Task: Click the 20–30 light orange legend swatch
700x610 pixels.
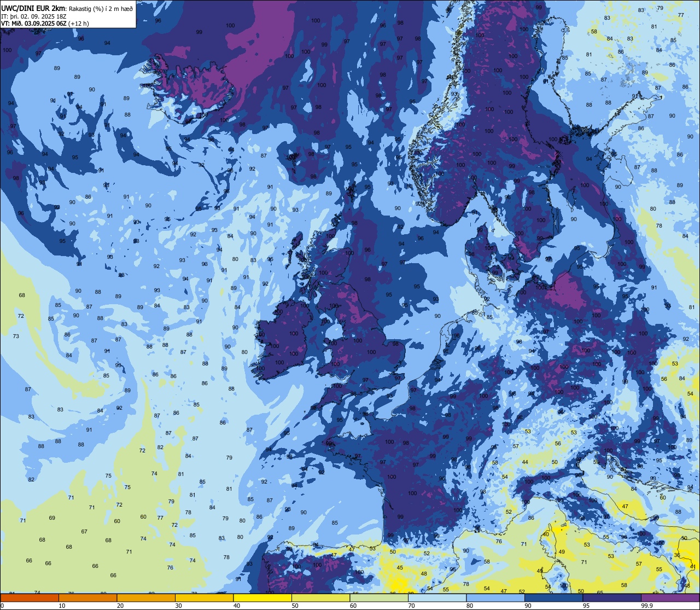Action: [146, 597]
